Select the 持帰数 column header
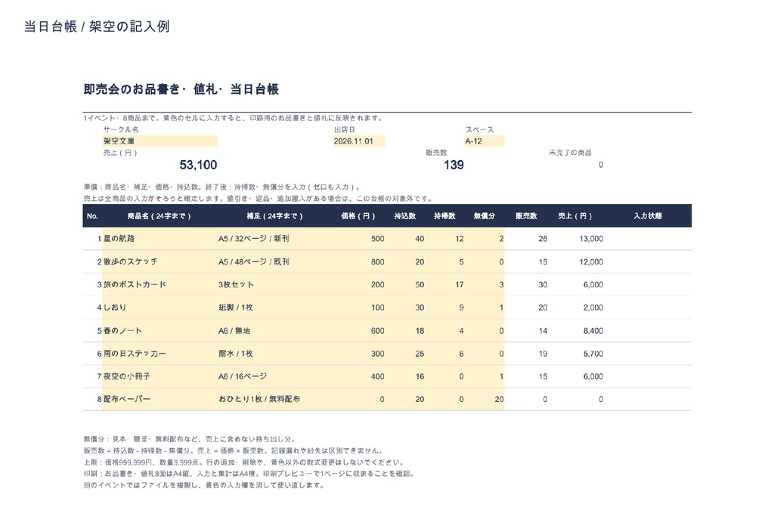 click(444, 216)
